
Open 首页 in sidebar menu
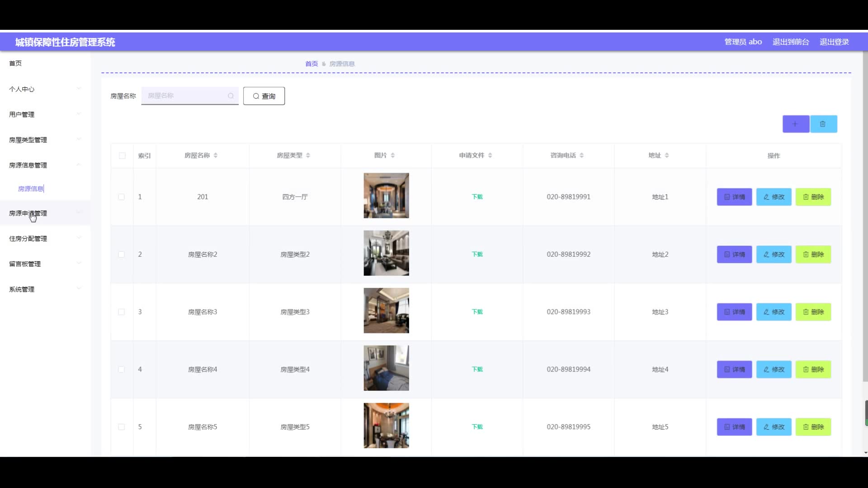15,63
